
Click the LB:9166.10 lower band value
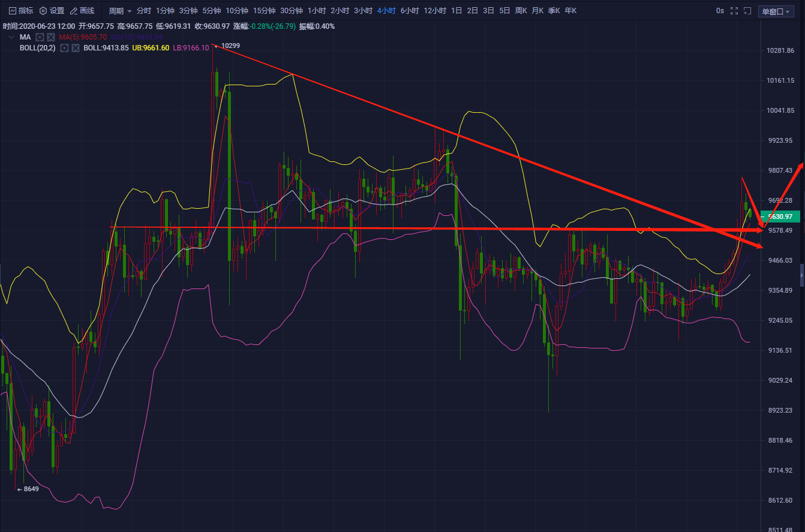[x=191, y=48]
